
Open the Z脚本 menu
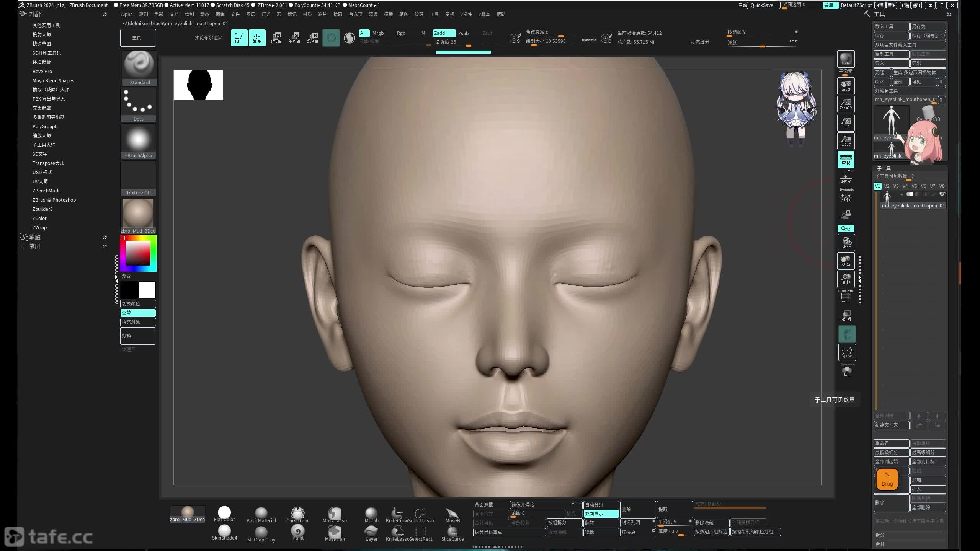(484, 15)
